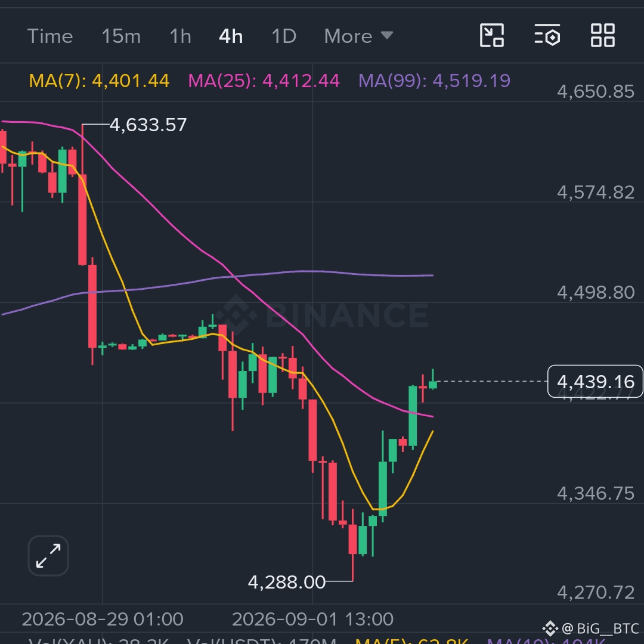Select the 1D timeframe tab
Image resolution: width=644 pixels, height=644 pixels.
(284, 36)
